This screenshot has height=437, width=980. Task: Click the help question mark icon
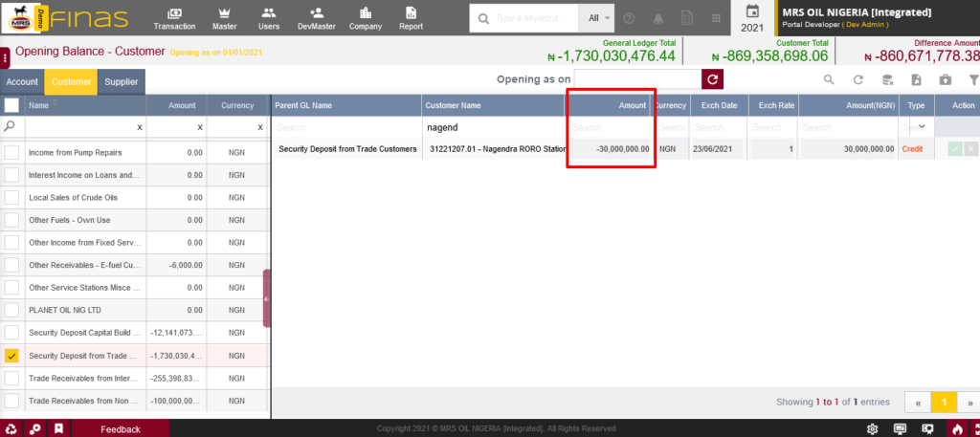click(x=630, y=19)
